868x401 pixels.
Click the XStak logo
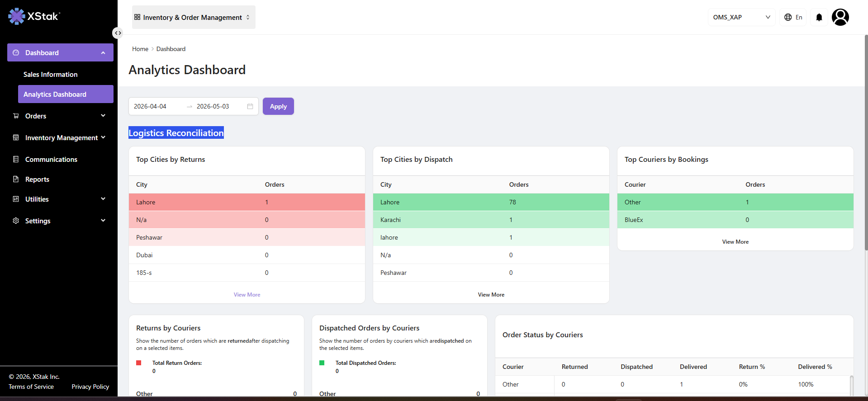click(x=34, y=16)
